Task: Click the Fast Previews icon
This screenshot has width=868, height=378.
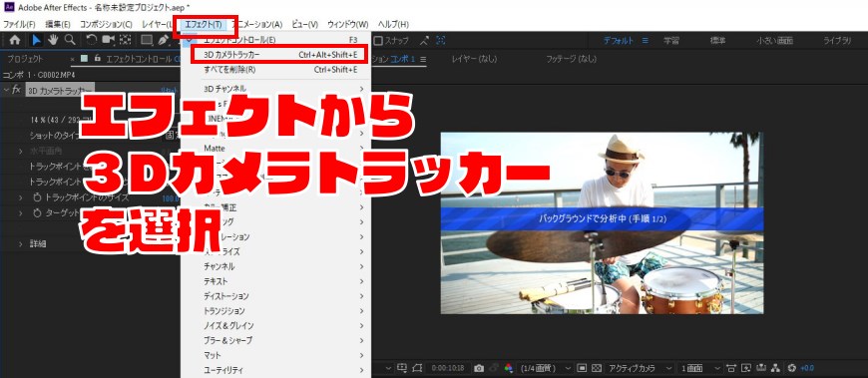Action: (746, 368)
